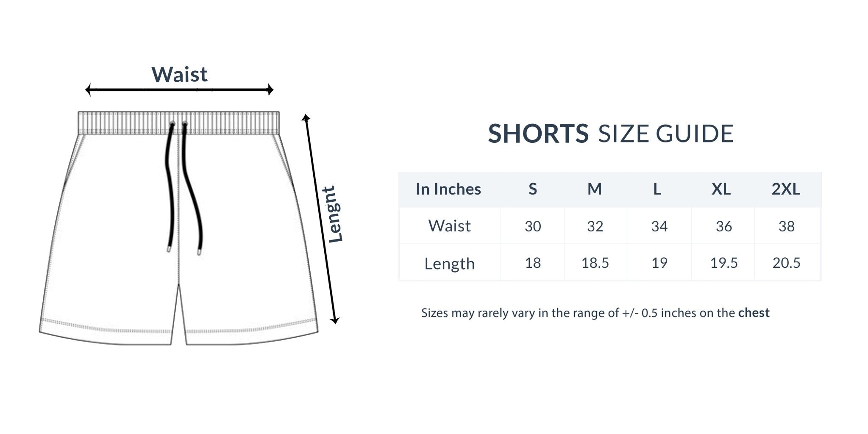Click the diagonal length measurement arrow
868x434 pixels.
[320, 218]
